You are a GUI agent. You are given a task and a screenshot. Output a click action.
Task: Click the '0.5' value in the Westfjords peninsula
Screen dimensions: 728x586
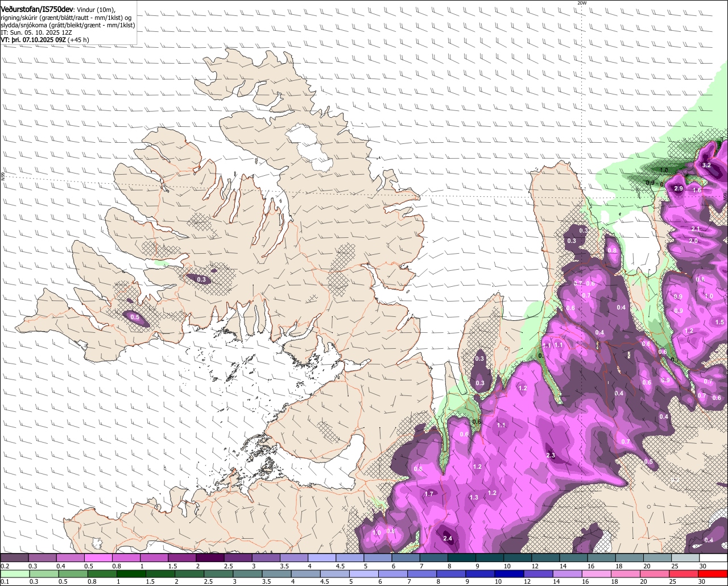pos(135,317)
